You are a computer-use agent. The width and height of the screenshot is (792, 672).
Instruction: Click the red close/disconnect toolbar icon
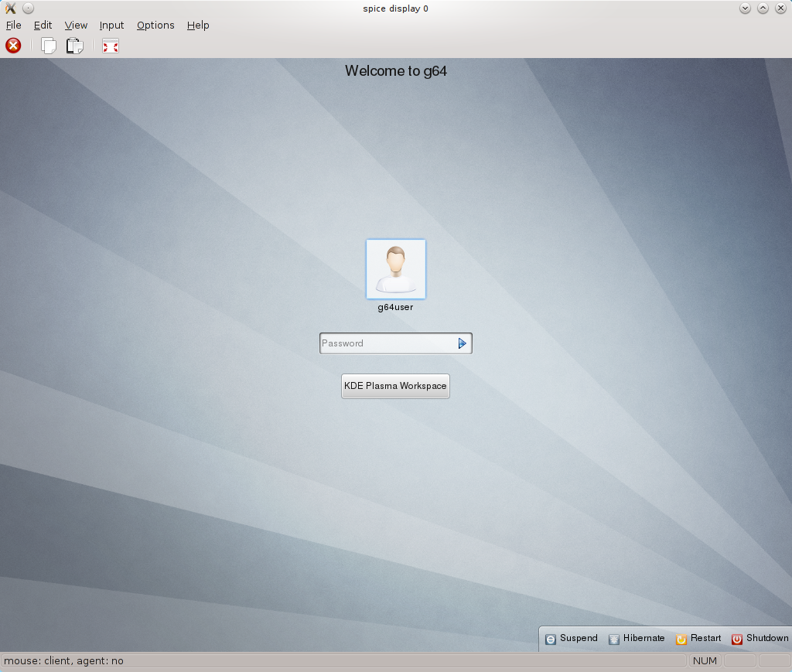click(13, 46)
